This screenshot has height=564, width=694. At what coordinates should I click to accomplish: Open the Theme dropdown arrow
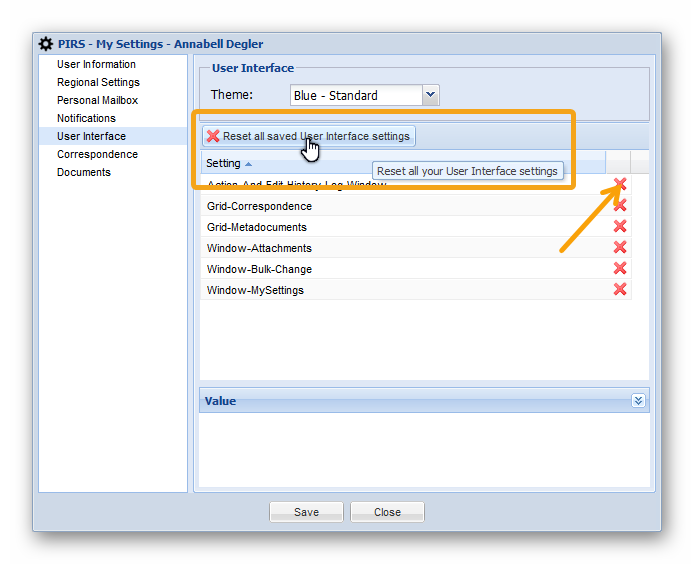[x=431, y=95]
